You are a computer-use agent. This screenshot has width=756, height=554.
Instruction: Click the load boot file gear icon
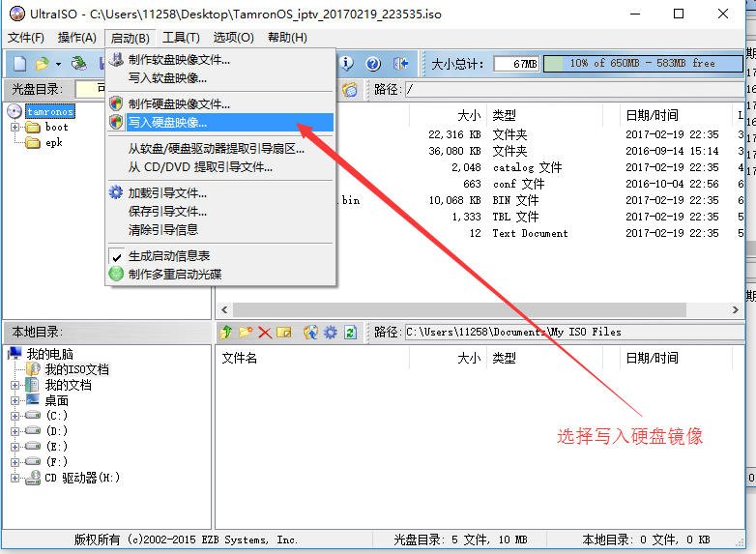point(116,192)
